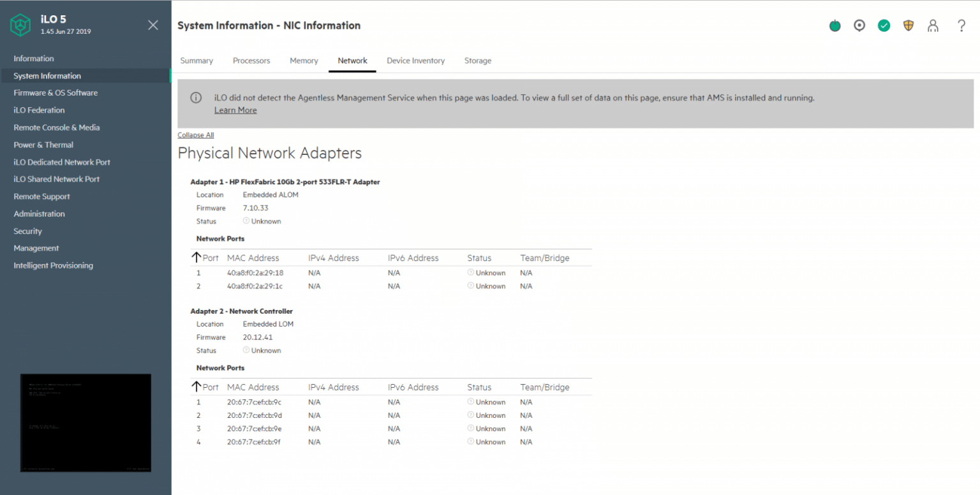Collapse all adapter sections

coord(195,135)
